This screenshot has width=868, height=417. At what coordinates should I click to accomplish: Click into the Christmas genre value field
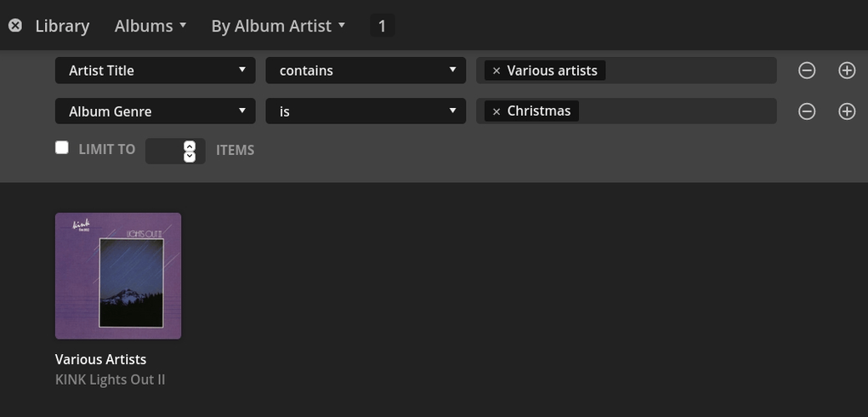(x=676, y=111)
